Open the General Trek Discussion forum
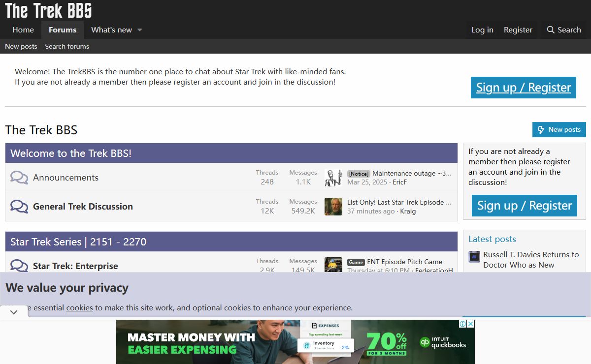This screenshot has width=591, height=364. click(83, 207)
